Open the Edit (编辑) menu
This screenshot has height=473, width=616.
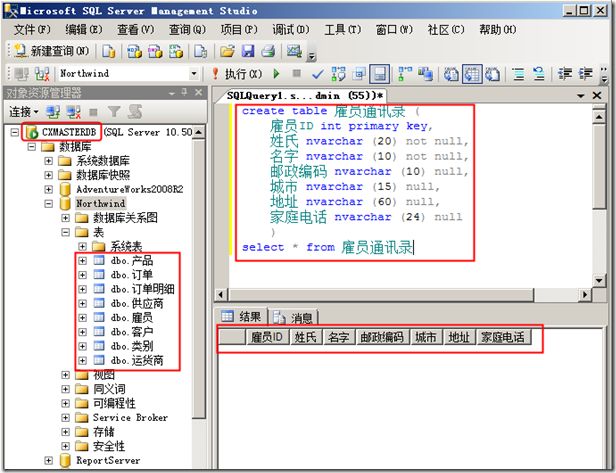[84, 29]
